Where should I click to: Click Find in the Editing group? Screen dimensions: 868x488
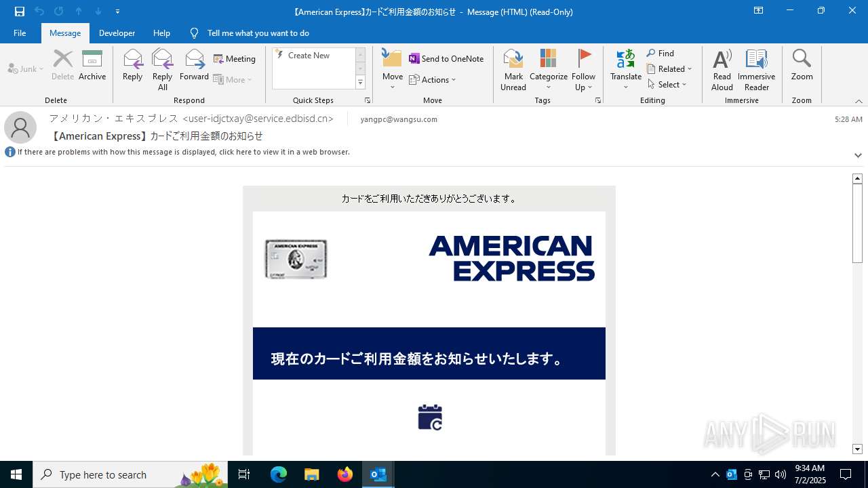click(x=660, y=54)
